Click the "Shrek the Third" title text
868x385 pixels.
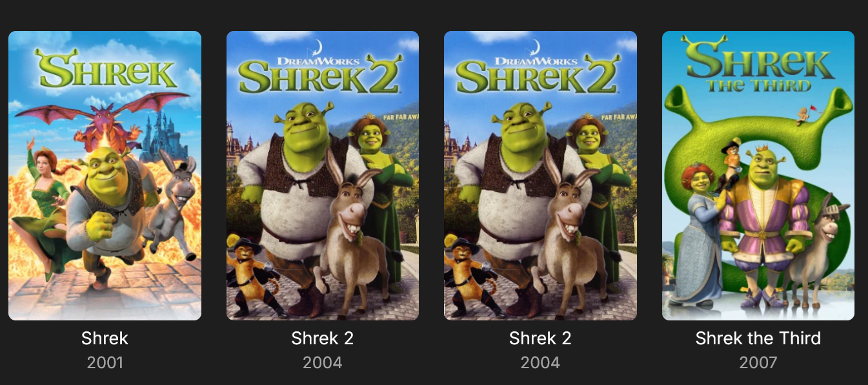(x=758, y=338)
